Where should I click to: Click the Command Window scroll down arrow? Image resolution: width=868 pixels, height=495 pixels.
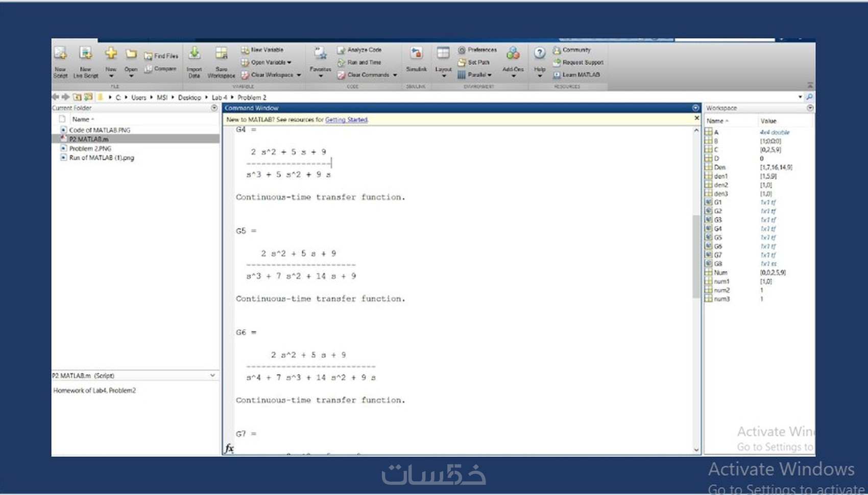tap(696, 450)
